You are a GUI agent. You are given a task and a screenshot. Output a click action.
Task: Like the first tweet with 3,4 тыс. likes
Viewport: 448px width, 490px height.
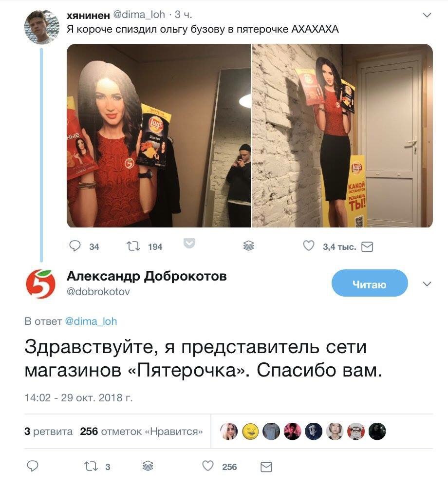309,246
